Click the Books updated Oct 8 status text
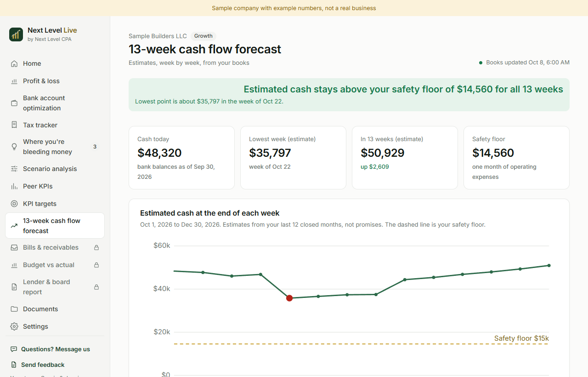This screenshot has width=588, height=377. 528,63
